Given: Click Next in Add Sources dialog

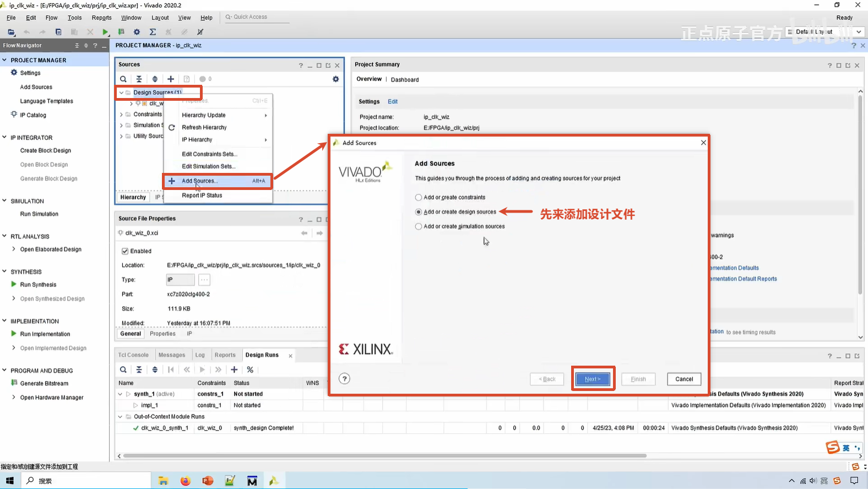Looking at the screenshot, I should pyautogui.click(x=593, y=379).
